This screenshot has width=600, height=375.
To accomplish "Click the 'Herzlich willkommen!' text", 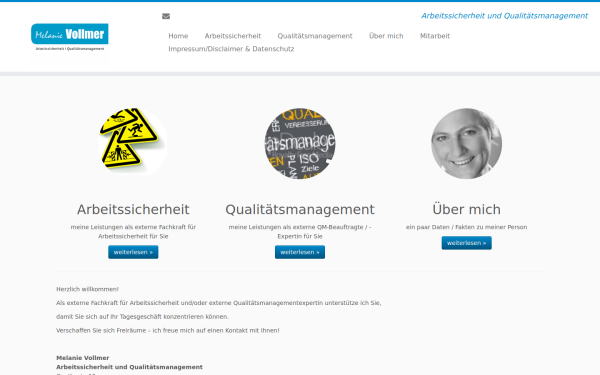I will click(87, 289).
